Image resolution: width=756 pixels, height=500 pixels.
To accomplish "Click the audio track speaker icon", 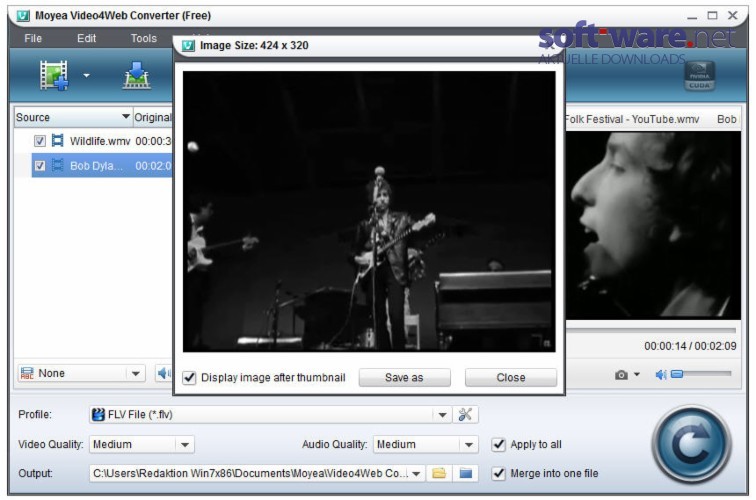I will pyautogui.click(x=164, y=373).
